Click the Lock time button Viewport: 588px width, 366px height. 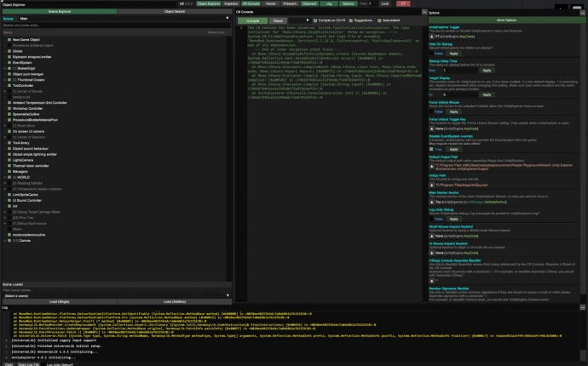[x=385, y=3]
